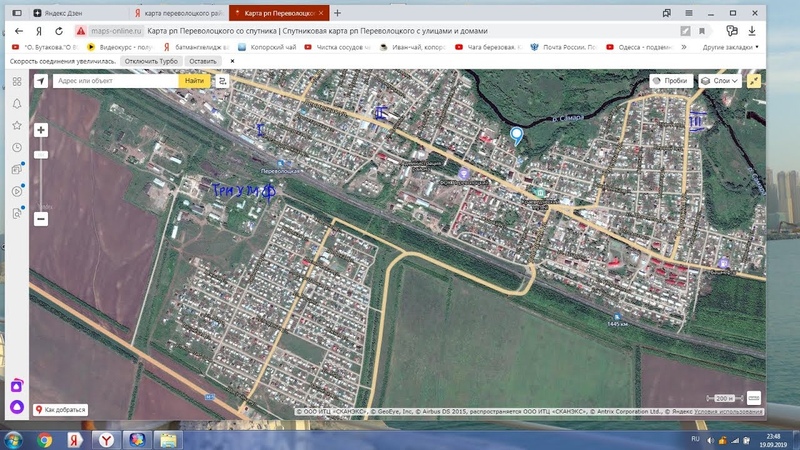800x450 pixels.
Task: Toggle the Пробки traffic layer
Action: coord(669,80)
